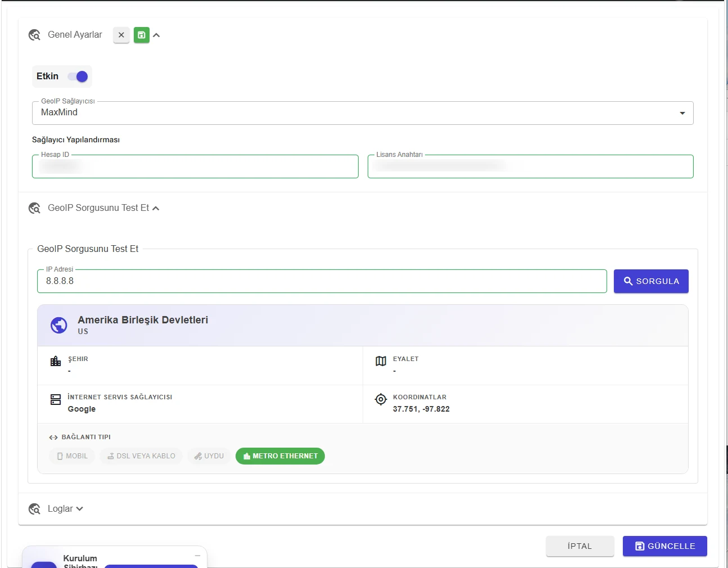728x568 pixels.
Task: Cancel with the İPTAL button
Action: (580, 546)
